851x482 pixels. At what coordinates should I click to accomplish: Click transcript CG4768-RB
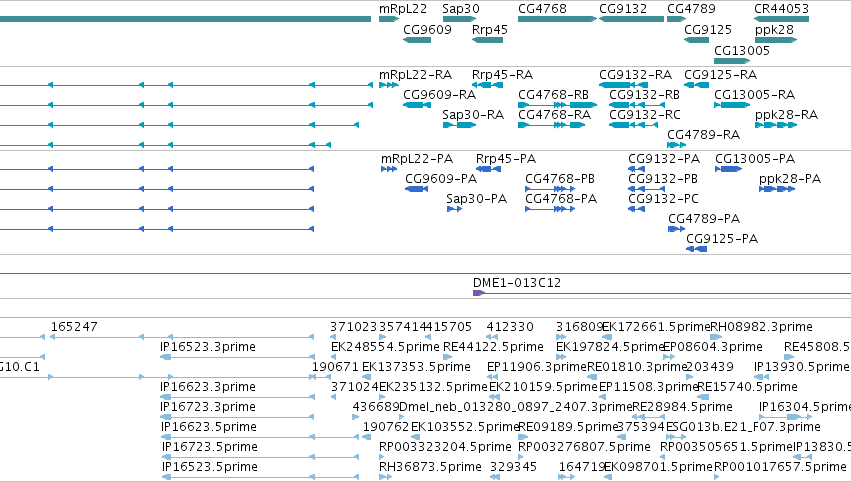[553, 94]
